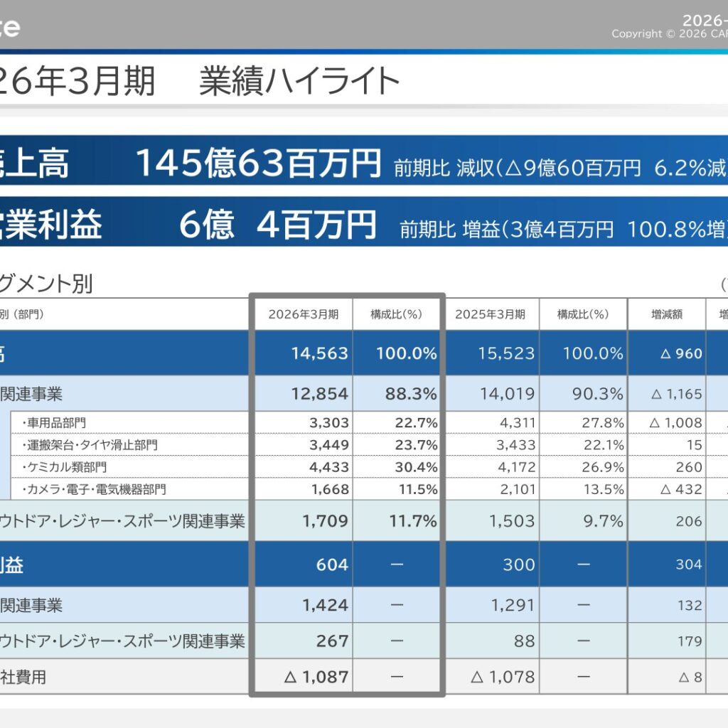Select total sales value 14,563

[x=319, y=353]
